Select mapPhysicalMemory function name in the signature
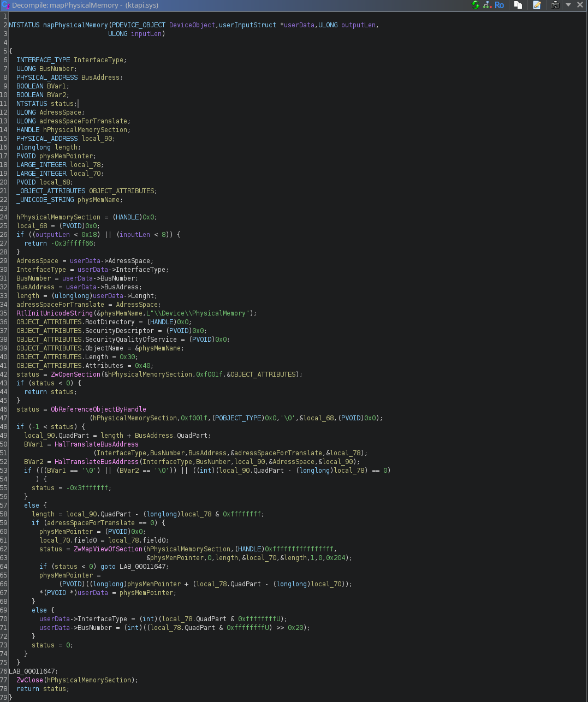The height and width of the screenshot is (702, 588). (75, 25)
